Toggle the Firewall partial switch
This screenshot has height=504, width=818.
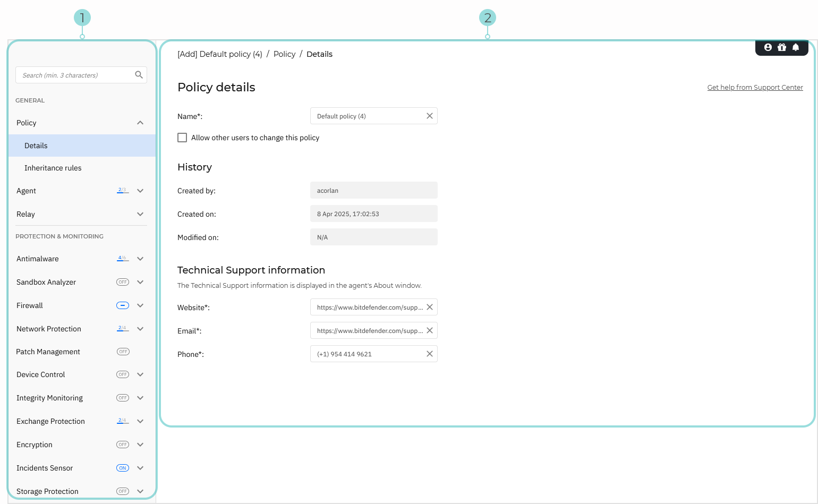click(123, 305)
